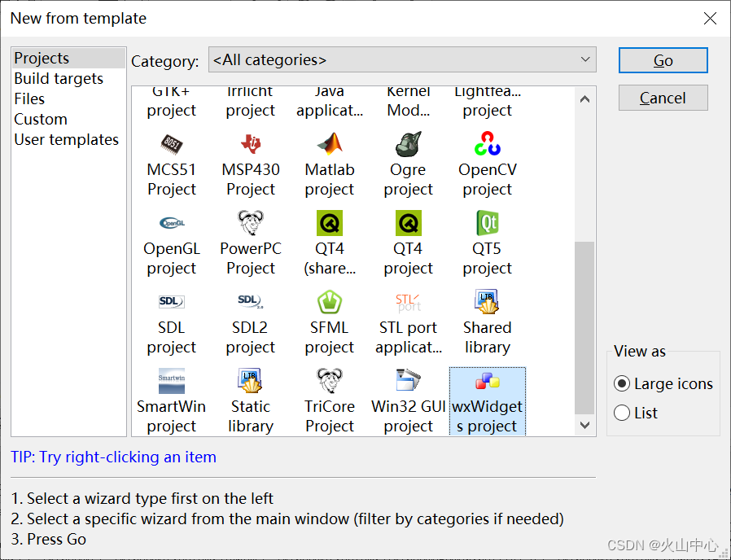This screenshot has width=731, height=560.
Task: Choose the OpenGL project icon
Action: 172,223
